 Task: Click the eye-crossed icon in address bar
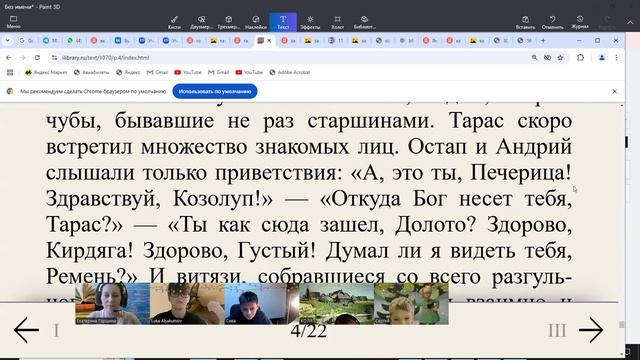(x=547, y=58)
